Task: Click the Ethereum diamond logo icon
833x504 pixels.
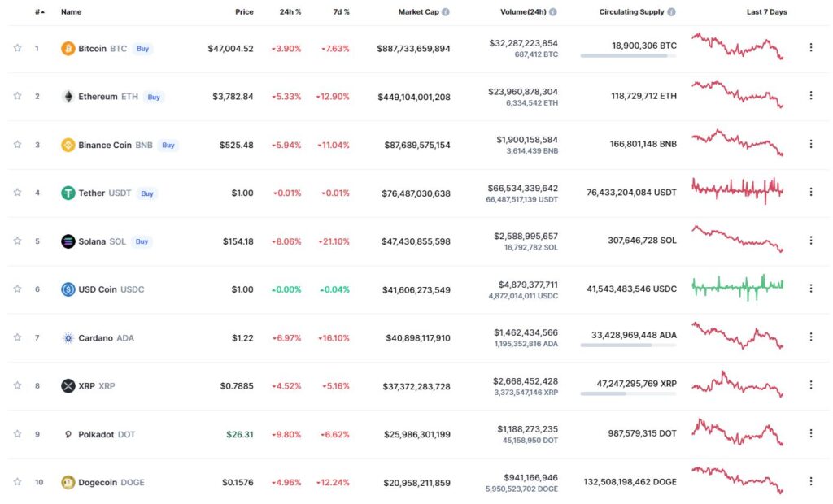Action: [68, 97]
